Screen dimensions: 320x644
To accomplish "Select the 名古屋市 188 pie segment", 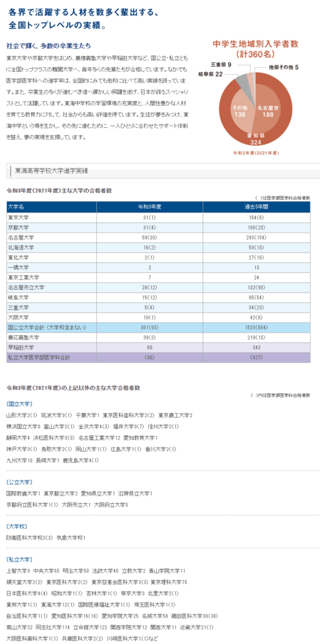I will pos(268,111).
